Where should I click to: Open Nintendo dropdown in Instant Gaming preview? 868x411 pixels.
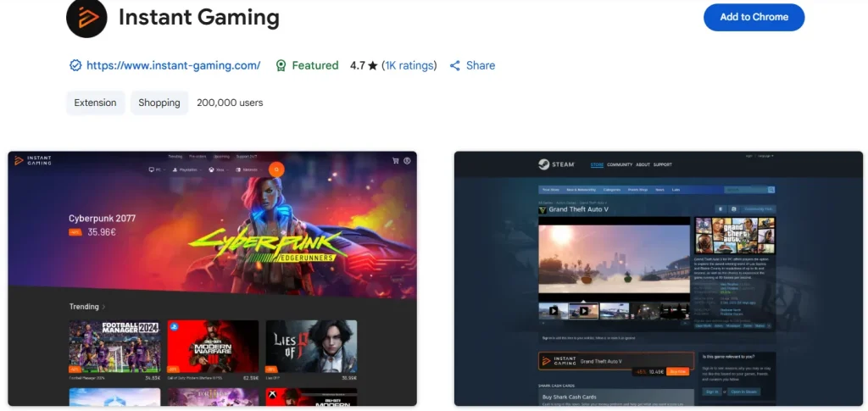tap(248, 169)
